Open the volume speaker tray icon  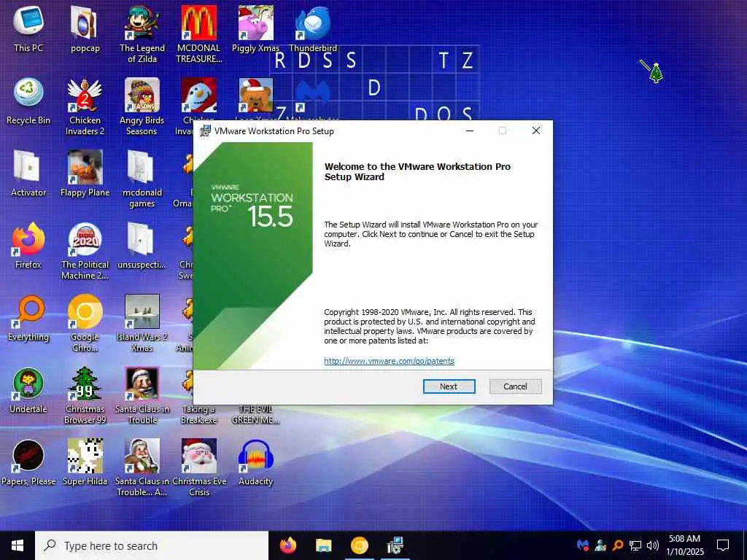pos(653,545)
